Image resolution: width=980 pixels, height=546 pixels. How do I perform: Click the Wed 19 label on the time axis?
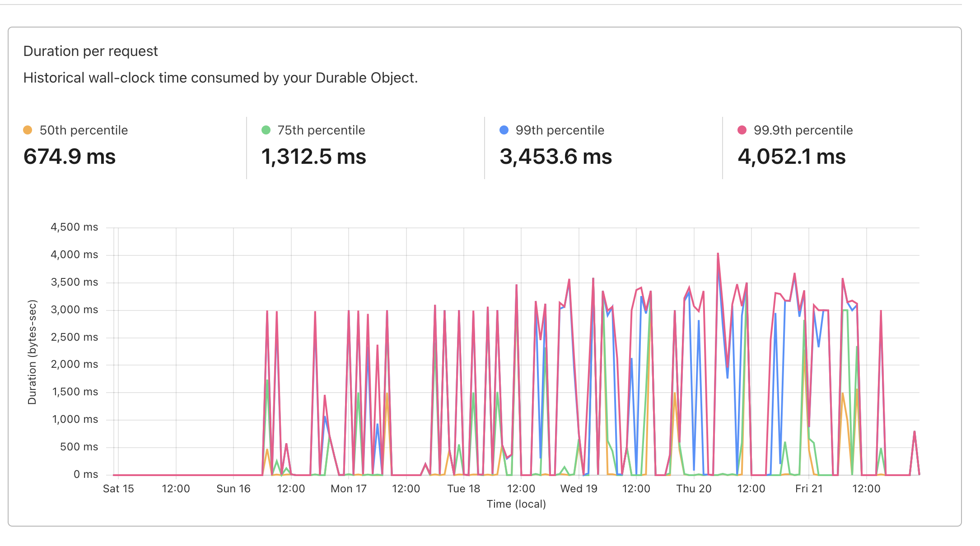(579, 488)
